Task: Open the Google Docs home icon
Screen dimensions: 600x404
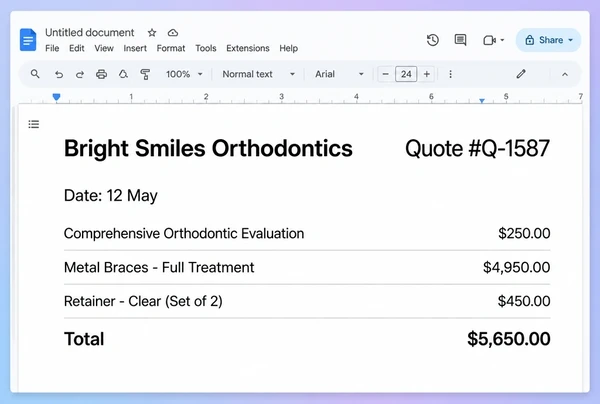Action: point(28,40)
